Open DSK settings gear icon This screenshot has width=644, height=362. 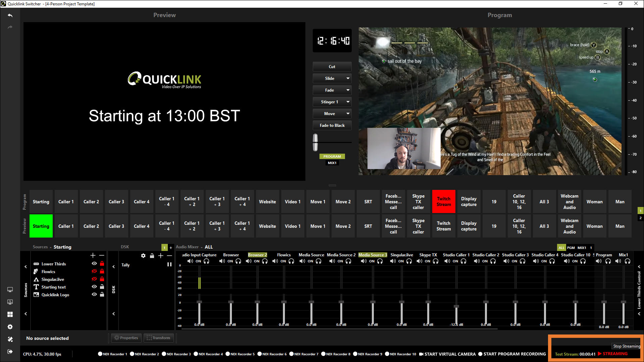click(143, 256)
